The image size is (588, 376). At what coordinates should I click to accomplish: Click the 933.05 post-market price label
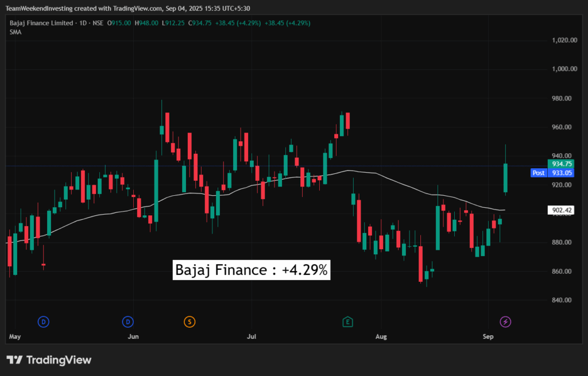pyautogui.click(x=562, y=173)
